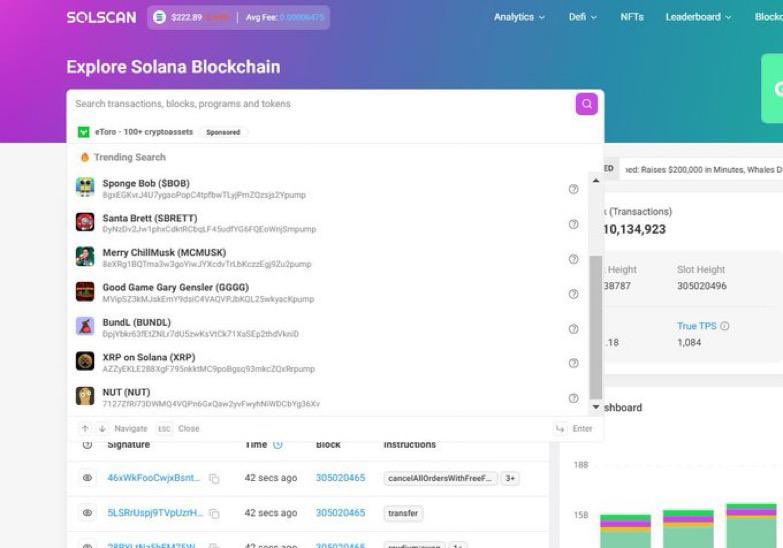The height and width of the screenshot is (548, 783).
Task: Click the Avg Fee value in header
Action: 302,17
